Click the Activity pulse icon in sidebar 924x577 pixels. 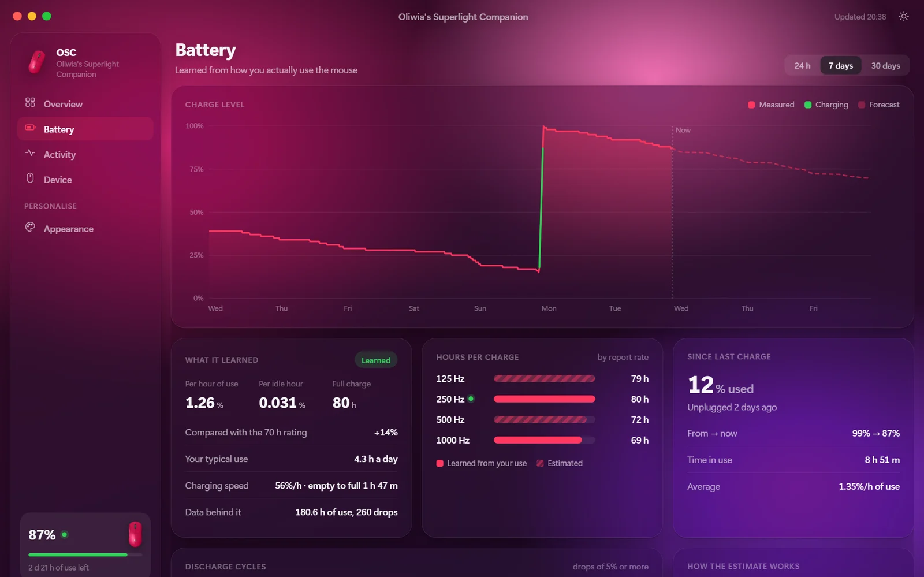[30, 152]
